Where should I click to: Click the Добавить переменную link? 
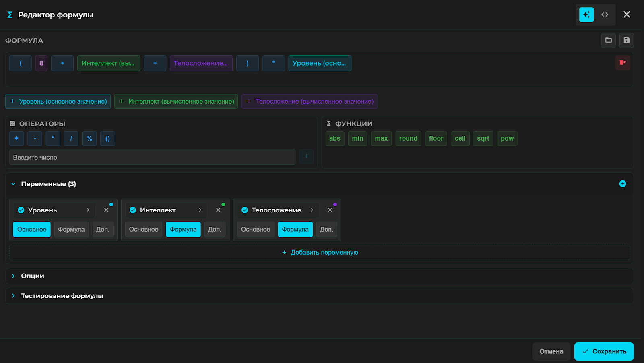[320, 252]
